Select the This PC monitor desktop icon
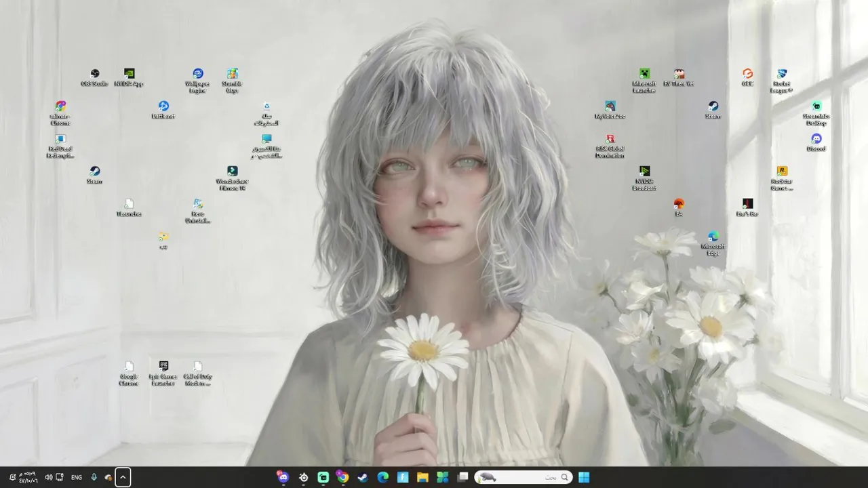This screenshot has height=488, width=868. click(x=267, y=146)
